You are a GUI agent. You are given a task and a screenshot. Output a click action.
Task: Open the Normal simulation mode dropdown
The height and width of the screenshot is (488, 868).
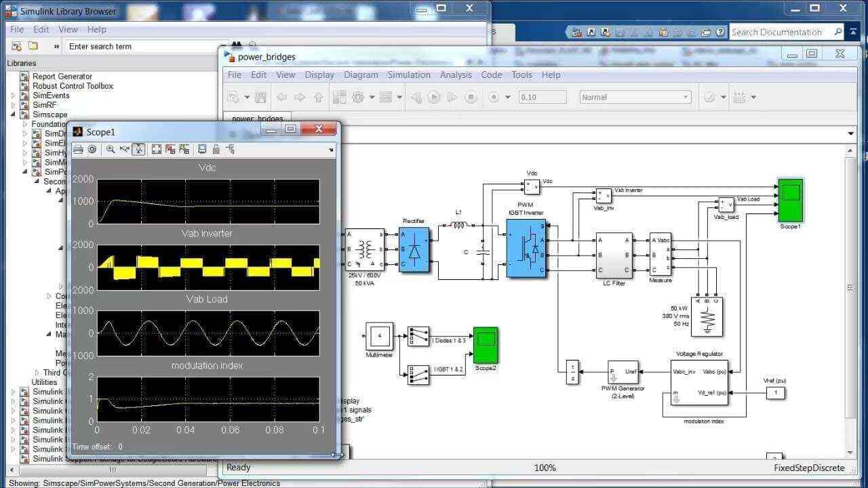pos(635,98)
